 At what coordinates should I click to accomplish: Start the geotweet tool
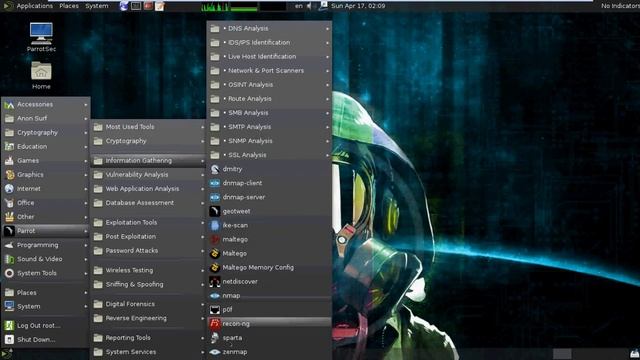(269, 211)
